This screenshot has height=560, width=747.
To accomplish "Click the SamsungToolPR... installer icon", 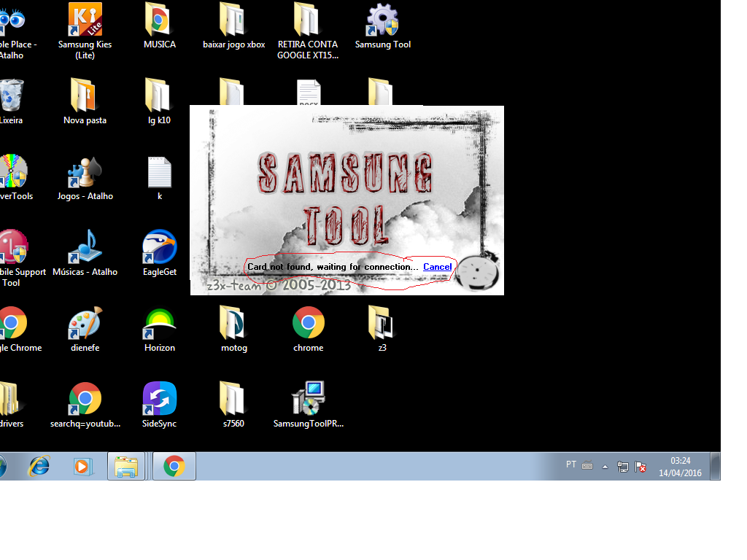I will (309, 397).
